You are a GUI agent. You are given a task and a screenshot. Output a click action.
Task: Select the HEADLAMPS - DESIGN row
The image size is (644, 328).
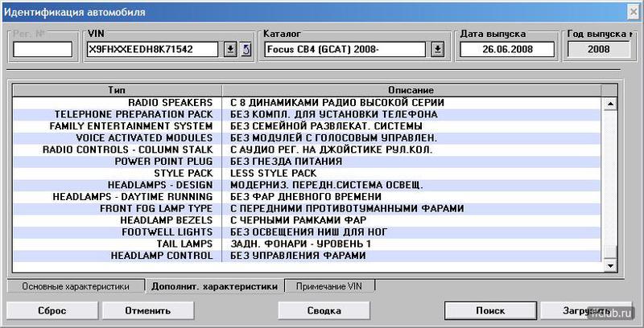[x=307, y=185]
